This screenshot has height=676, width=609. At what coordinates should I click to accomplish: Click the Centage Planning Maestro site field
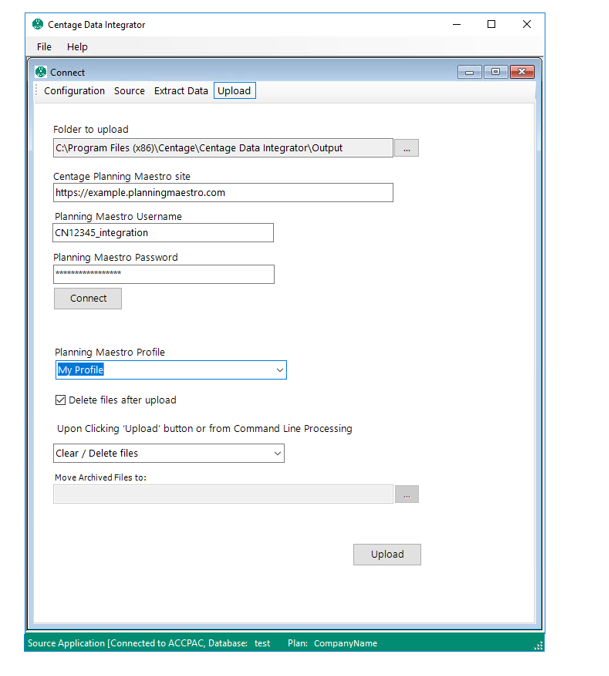coord(223,192)
